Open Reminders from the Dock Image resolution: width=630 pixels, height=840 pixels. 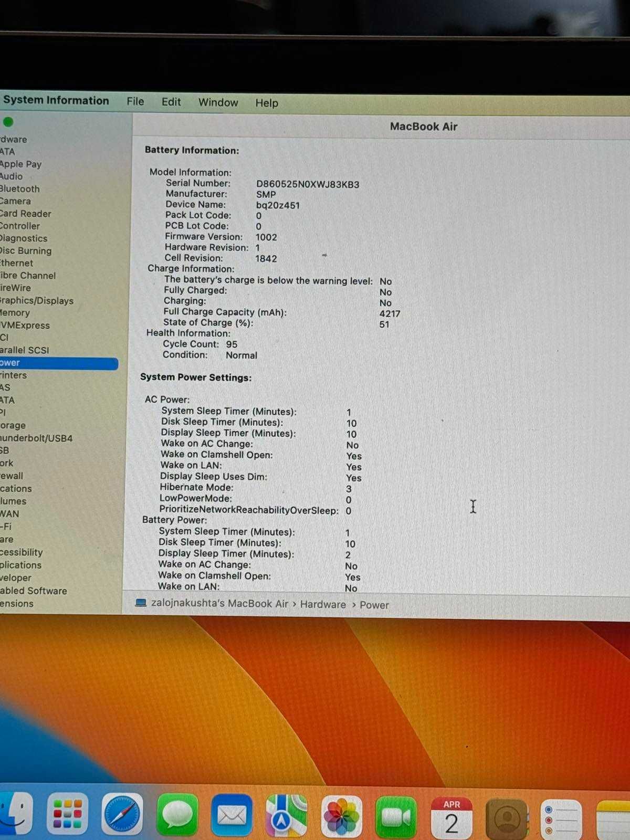tap(562, 819)
